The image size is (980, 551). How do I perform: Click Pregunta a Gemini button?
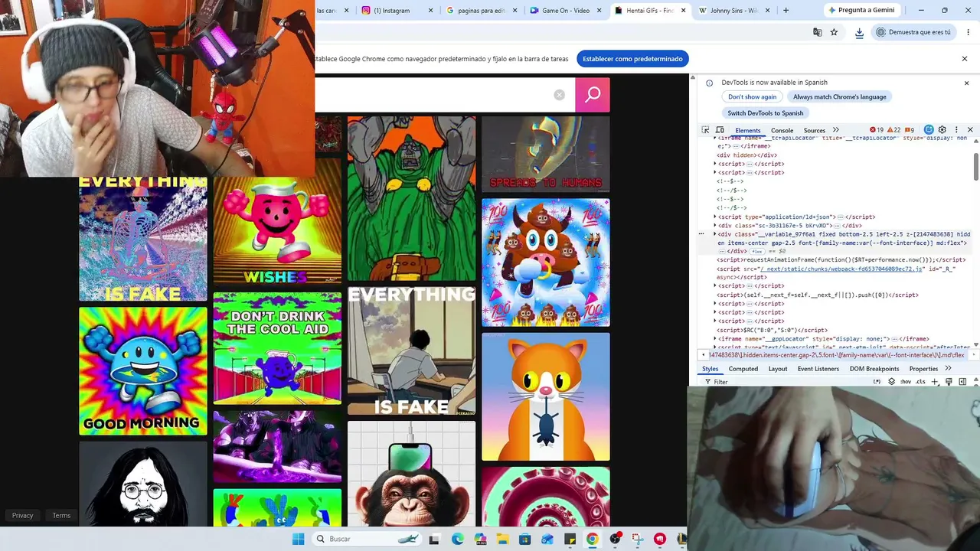click(x=861, y=11)
